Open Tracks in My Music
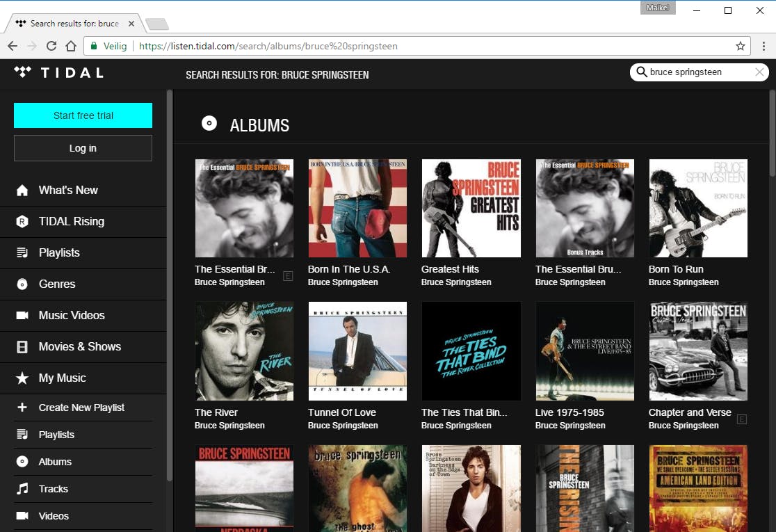Image resolution: width=776 pixels, height=532 pixels. click(x=83, y=489)
